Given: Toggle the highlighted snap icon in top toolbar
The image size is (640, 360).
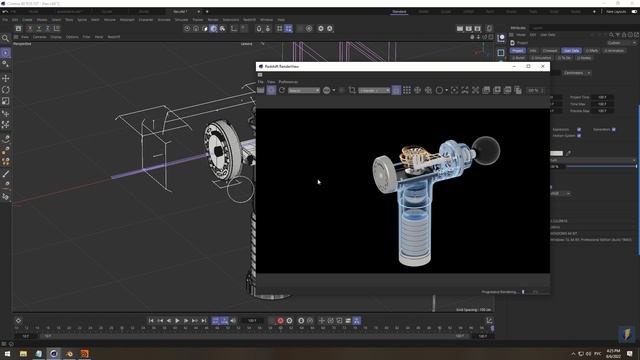Looking at the screenshot, I should click(289, 29).
